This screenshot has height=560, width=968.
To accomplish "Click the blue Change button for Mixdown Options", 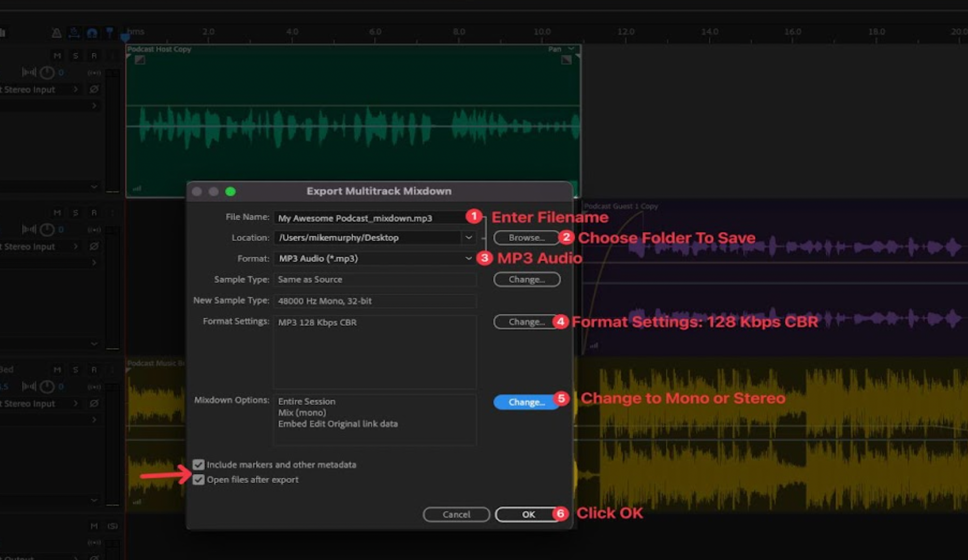I will pyautogui.click(x=526, y=402).
